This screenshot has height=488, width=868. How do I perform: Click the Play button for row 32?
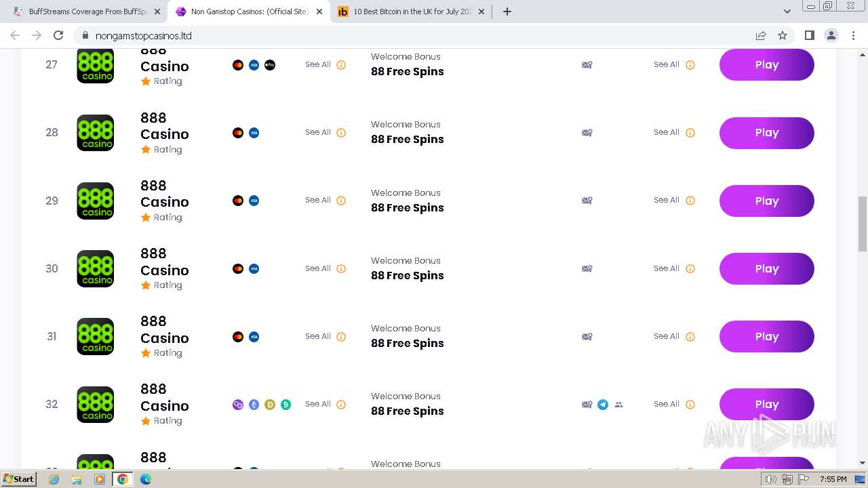click(767, 405)
